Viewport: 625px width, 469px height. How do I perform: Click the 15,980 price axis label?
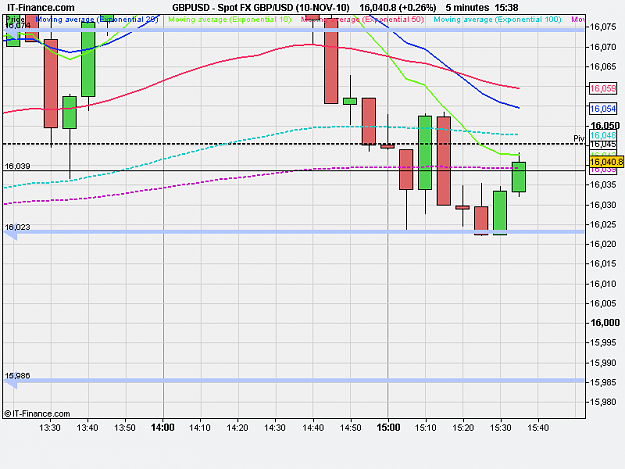tap(603, 402)
